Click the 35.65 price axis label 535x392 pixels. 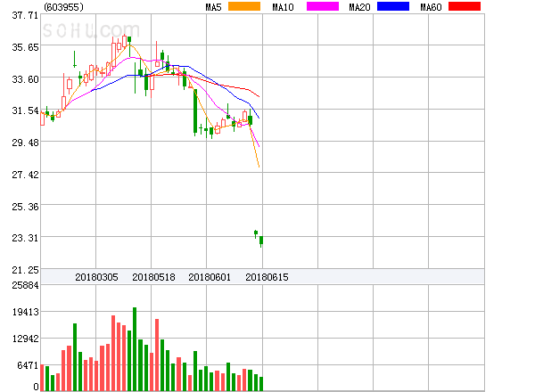click(x=25, y=47)
